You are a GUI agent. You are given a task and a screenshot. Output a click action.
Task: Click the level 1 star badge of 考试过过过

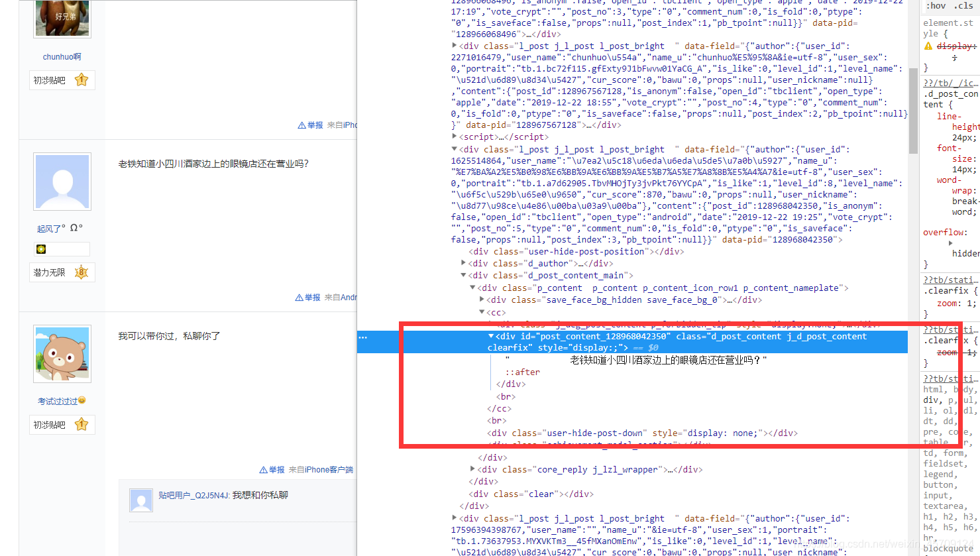click(x=82, y=425)
